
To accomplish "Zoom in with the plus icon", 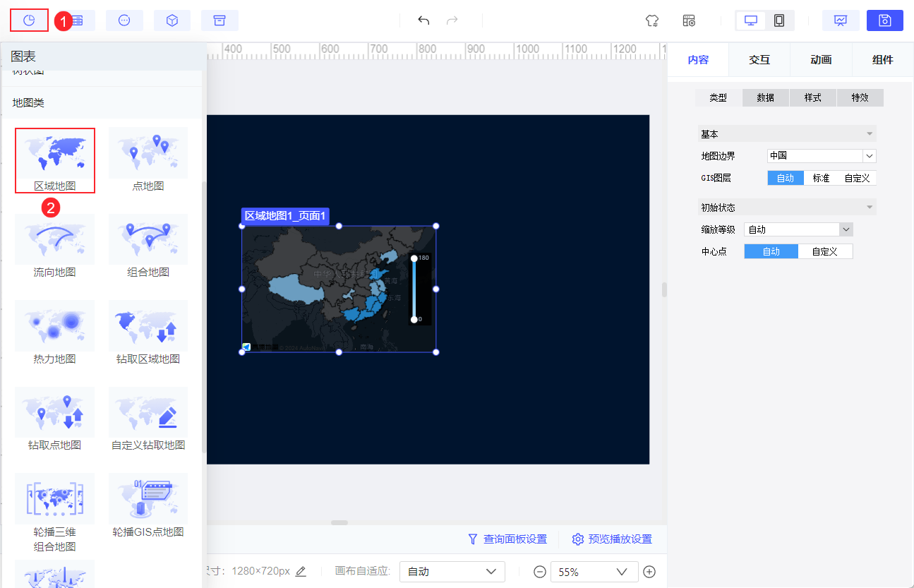I will [650, 572].
